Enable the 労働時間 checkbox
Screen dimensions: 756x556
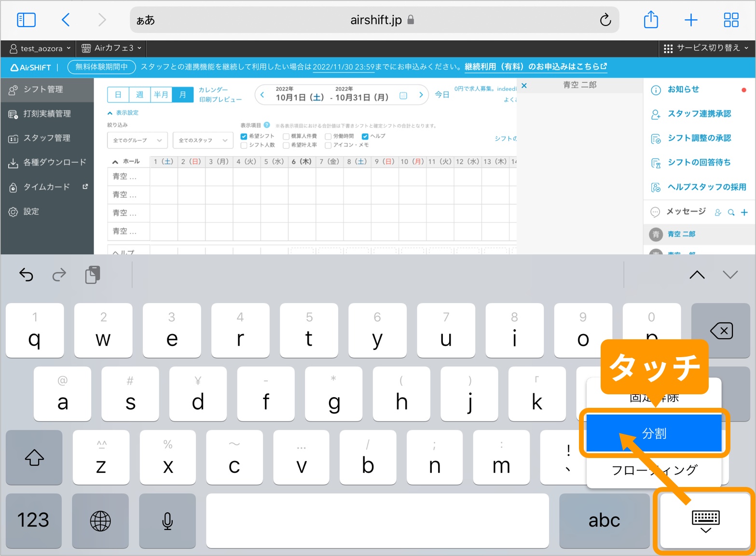[x=328, y=137]
